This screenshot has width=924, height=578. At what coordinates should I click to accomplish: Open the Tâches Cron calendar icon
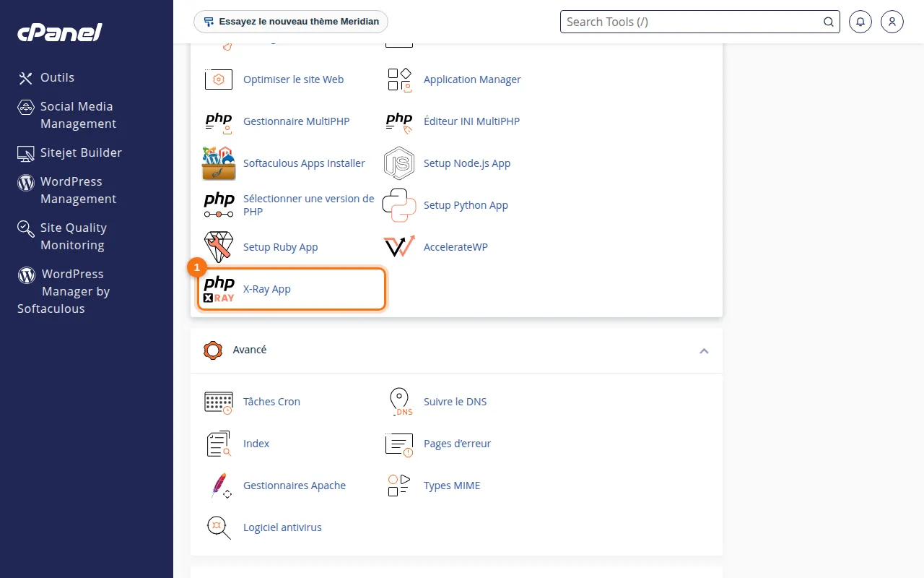219,402
